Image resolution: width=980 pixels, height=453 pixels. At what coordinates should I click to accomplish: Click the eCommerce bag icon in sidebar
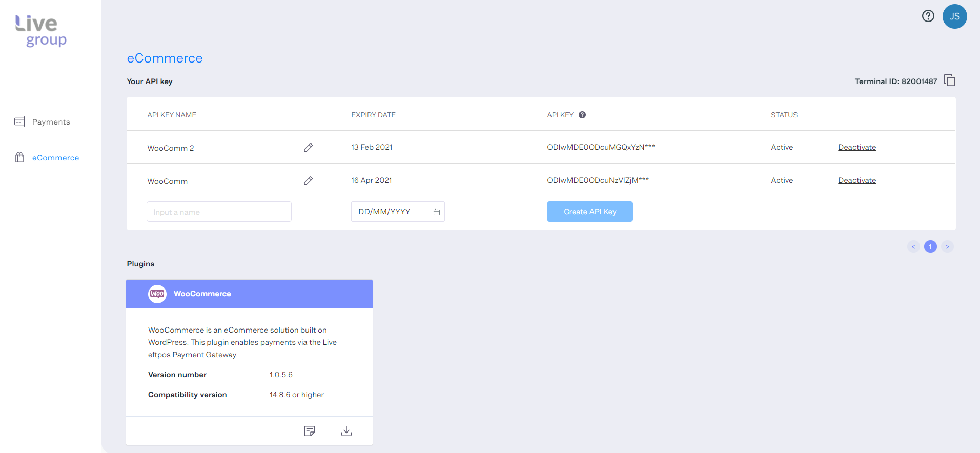[x=19, y=157]
